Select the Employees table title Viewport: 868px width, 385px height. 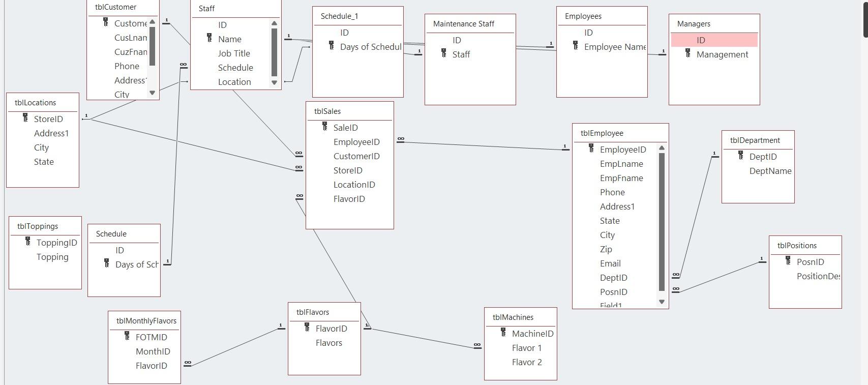[583, 16]
